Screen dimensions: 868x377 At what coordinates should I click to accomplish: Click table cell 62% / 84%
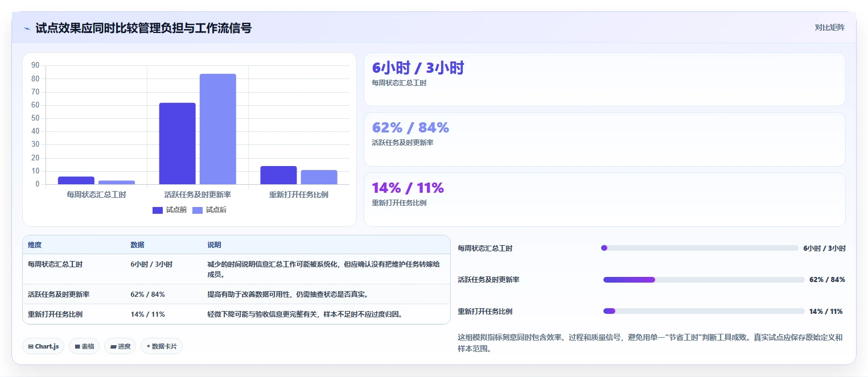(x=147, y=295)
